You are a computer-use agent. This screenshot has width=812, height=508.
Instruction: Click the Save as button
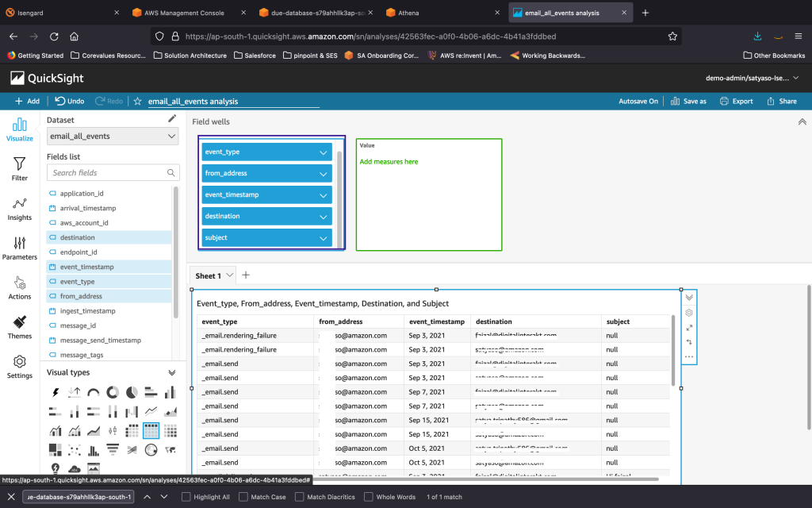(x=688, y=102)
